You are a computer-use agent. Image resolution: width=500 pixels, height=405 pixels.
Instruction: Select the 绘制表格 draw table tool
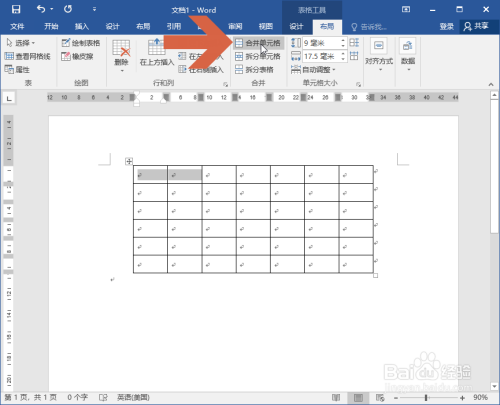[x=81, y=43]
